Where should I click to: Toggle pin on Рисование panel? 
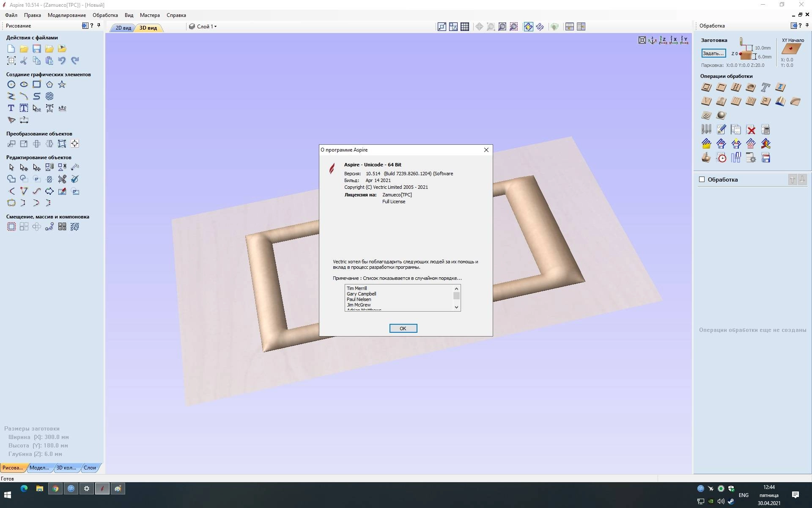pyautogui.click(x=99, y=25)
